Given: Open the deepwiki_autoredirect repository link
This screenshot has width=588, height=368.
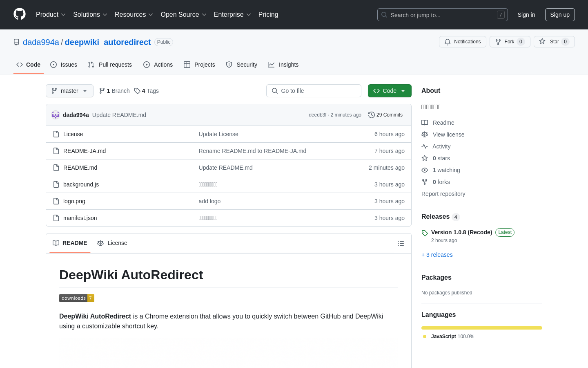Looking at the screenshot, I should (x=108, y=42).
